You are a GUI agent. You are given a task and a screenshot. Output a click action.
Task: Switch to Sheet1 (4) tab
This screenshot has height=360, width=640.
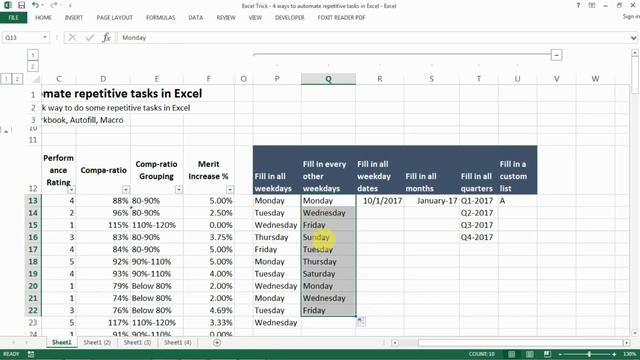[x=178, y=342]
